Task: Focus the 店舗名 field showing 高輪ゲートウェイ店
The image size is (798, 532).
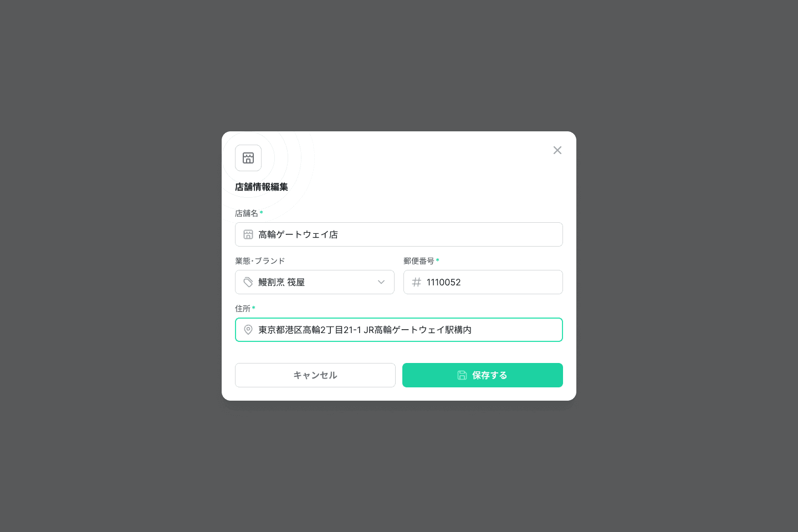Action: click(x=399, y=234)
